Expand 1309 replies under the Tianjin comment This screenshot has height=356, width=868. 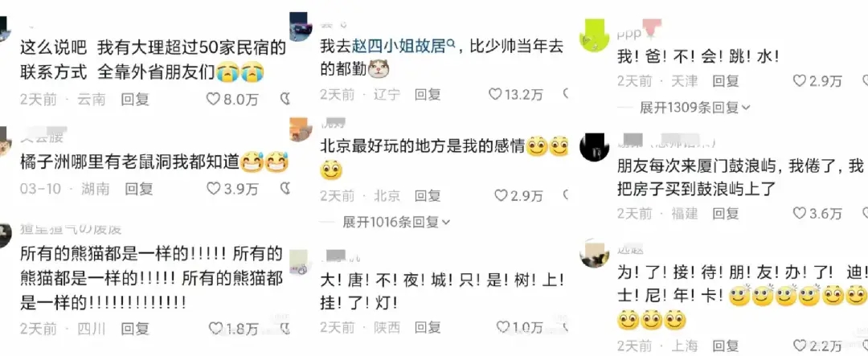coord(694,107)
